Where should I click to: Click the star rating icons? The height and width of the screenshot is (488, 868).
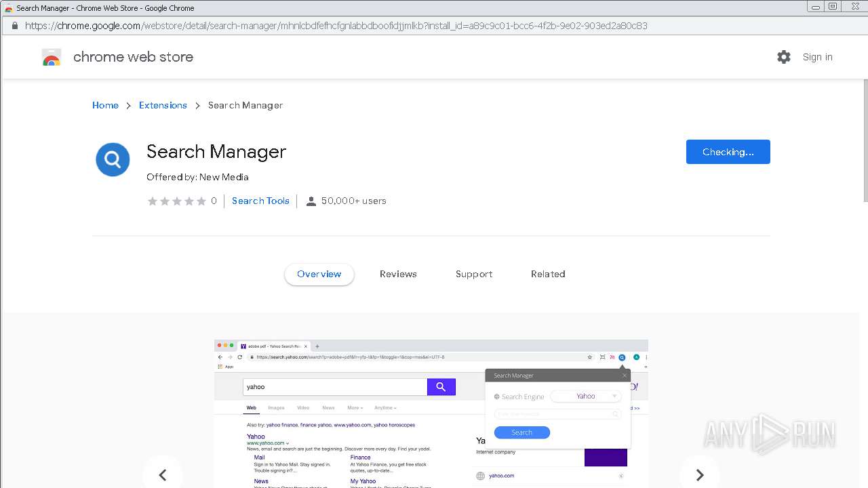point(177,201)
